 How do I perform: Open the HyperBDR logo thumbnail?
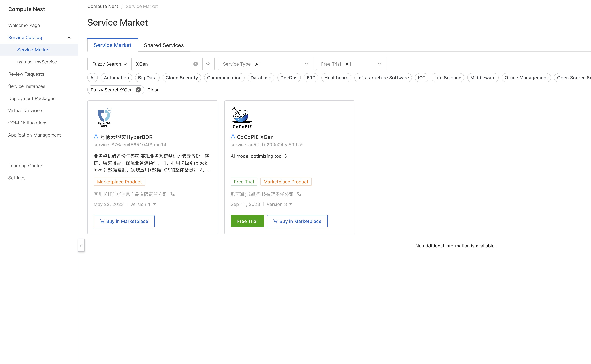(x=105, y=117)
